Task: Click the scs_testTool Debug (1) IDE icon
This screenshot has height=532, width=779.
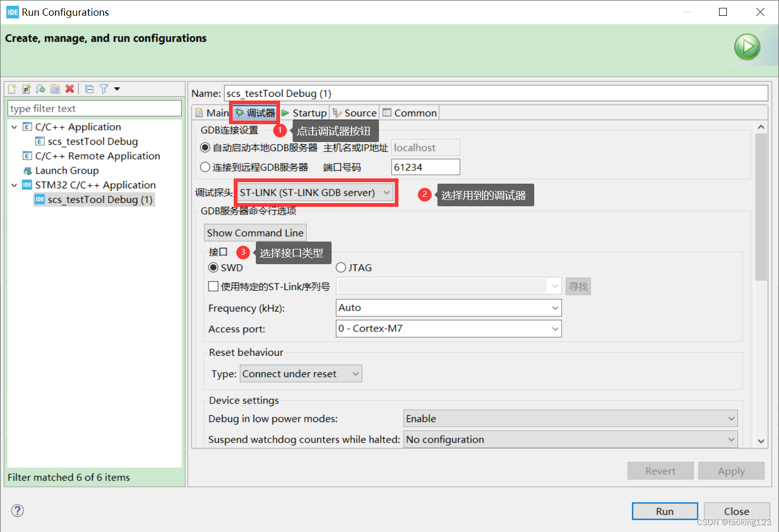Action: click(39, 199)
